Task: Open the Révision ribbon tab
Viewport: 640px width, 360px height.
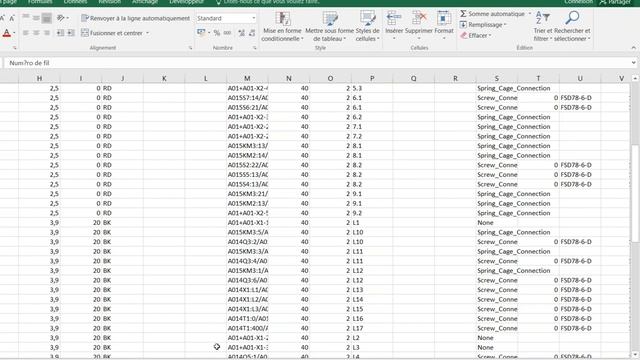Action: click(x=109, y=2)
